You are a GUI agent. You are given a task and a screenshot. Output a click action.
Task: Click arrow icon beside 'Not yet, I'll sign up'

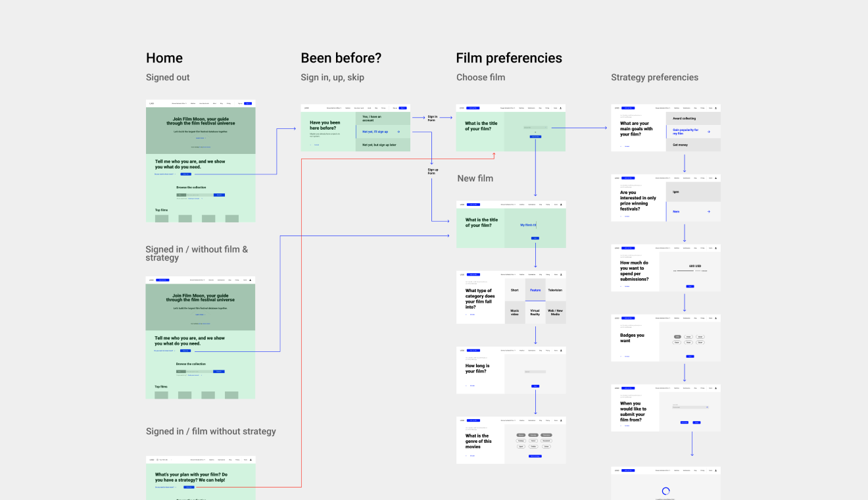pos(398,132)
